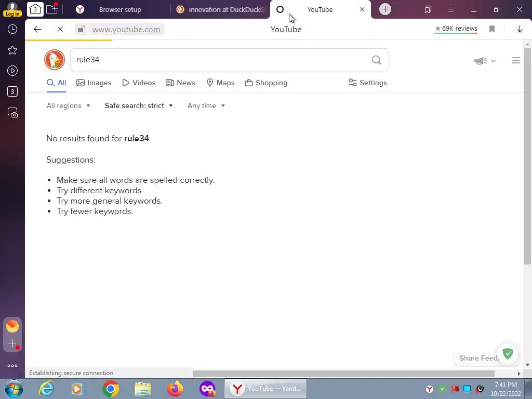Launch Google Chrome from taskbar
This screenshot has width=532, height=399.
pos(111,389)
